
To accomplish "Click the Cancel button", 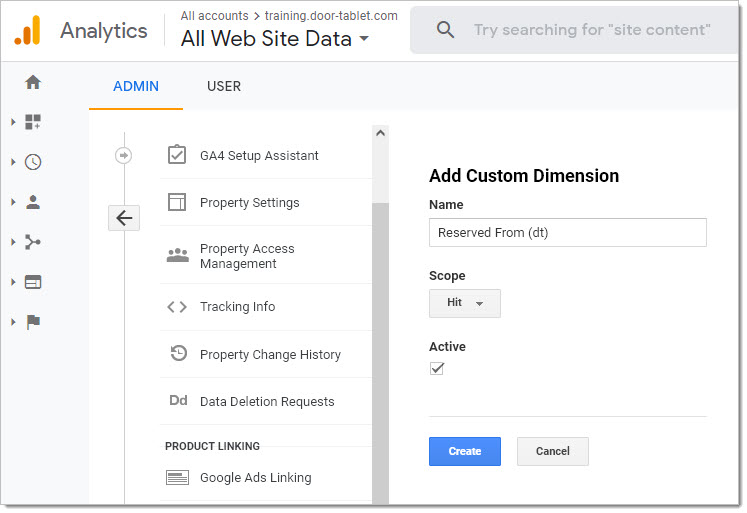I will [x=553, y=451].
